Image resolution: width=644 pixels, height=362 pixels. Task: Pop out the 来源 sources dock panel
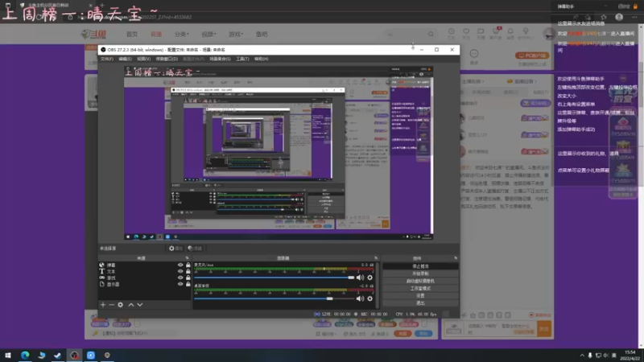188,258
